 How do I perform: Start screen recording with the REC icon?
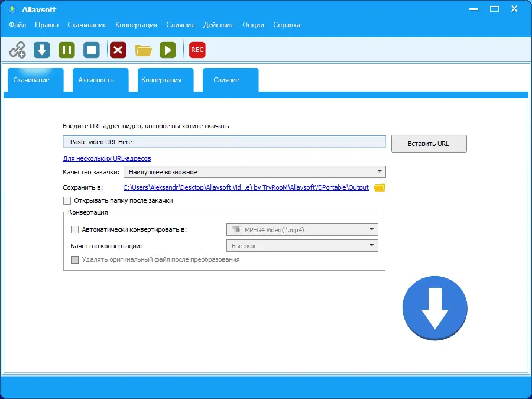point(197,50)
